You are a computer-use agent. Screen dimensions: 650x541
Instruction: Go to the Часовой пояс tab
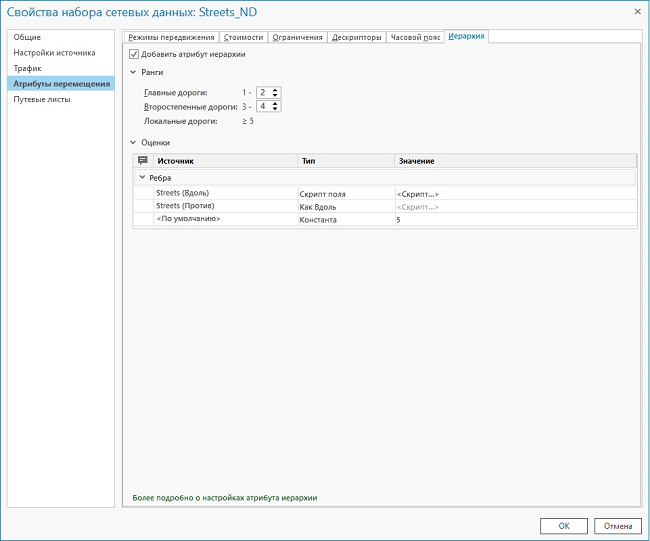[x=415, y=37]
